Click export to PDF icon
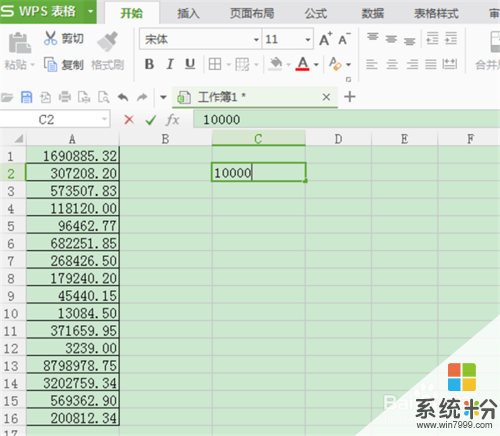 click(46, 97)
